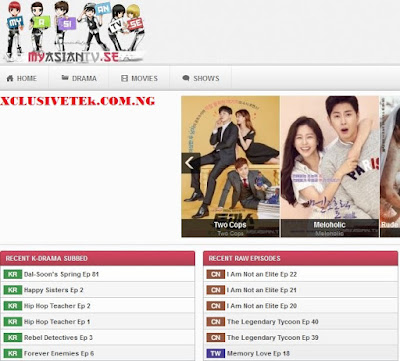The height and width of the screenshot is (361, 400).
Task: Open The Legendary Tycoon Ep 40
Action: click(x=273, y=322)
